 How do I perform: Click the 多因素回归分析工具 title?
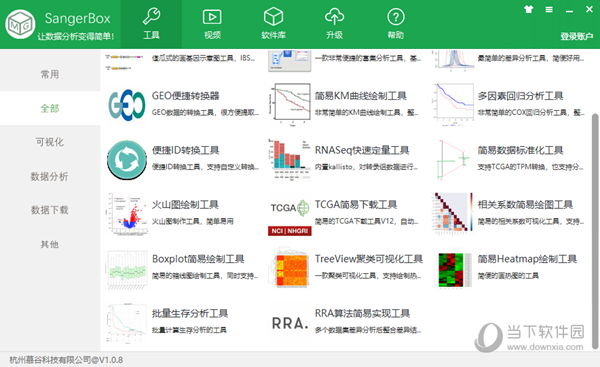520,96
